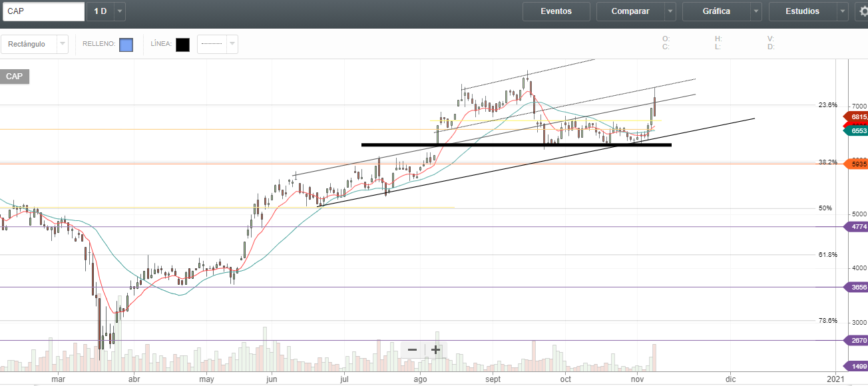Click the Comparar button
Image resolution: width=868 pixels, height=386 pixels.
pos(630,11)
